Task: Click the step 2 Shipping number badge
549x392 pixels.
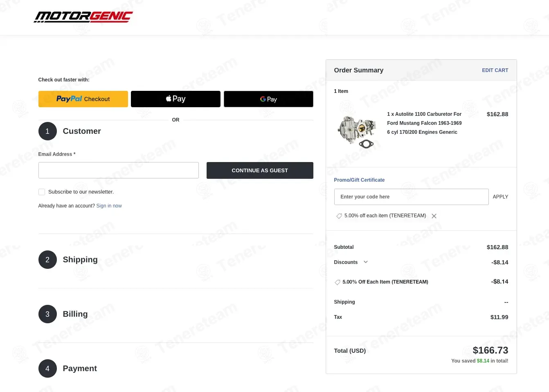Action: 47,260
